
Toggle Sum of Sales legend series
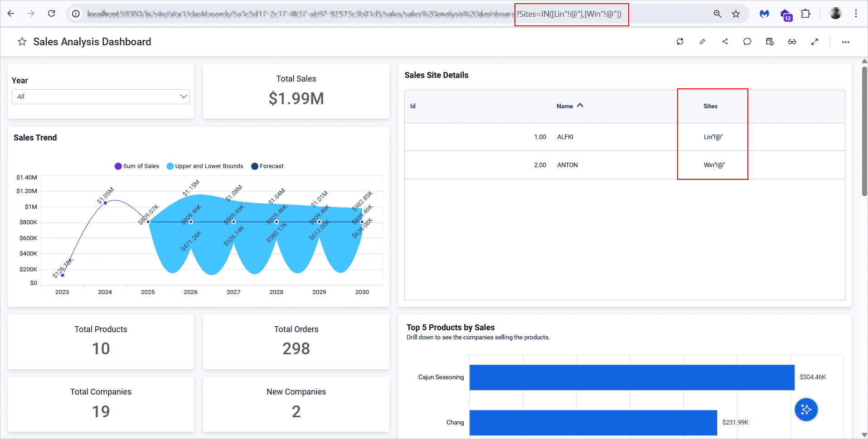click(137, 166)
